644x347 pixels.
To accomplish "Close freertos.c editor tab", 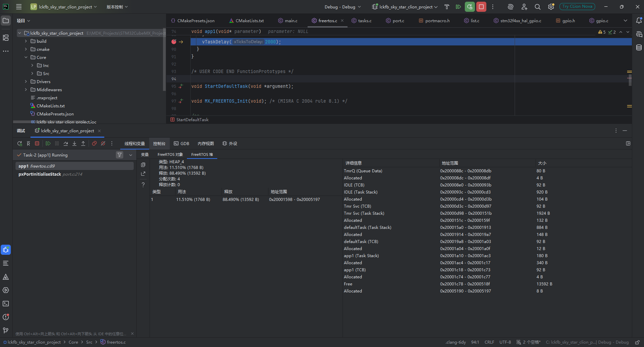I will point(342,21).
